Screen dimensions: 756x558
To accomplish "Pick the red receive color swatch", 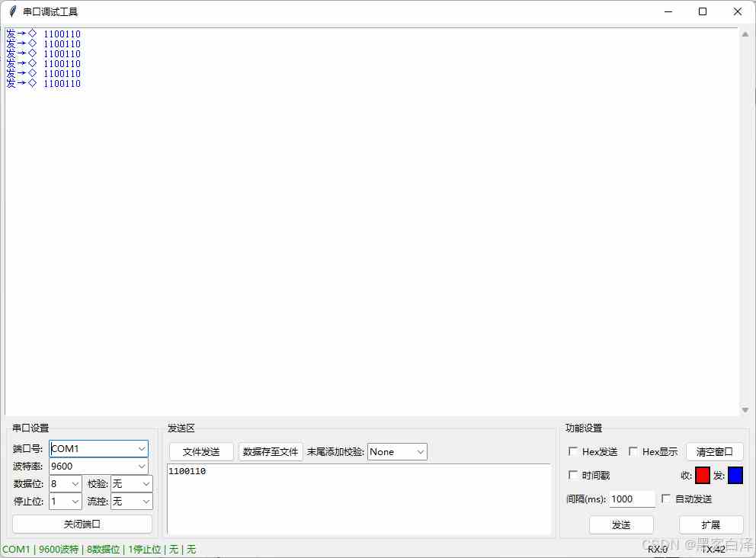I will (702, 476).
